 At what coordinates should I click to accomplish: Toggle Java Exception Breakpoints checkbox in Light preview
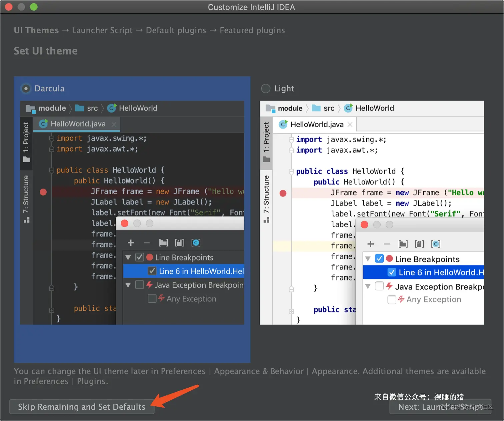(x=379, y=286)
